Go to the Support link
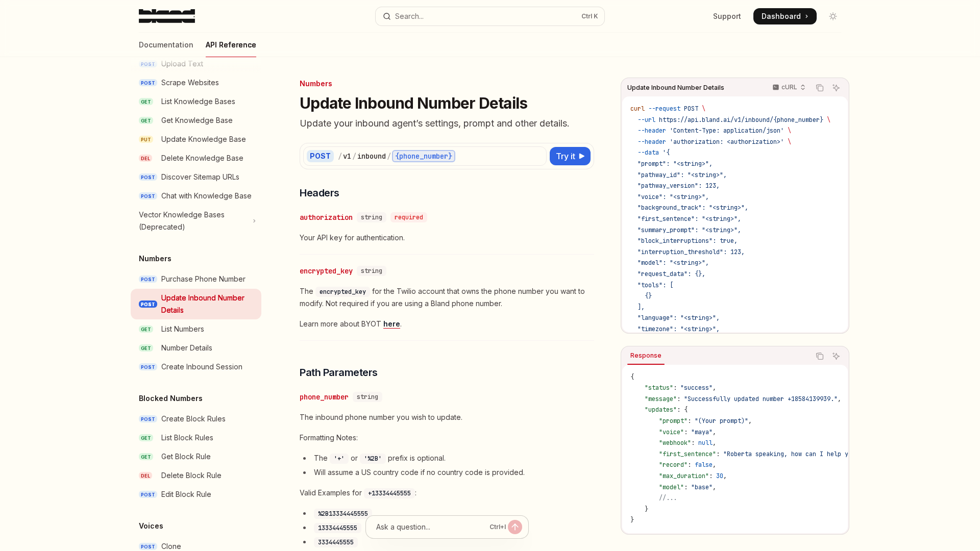This screenshot has width=980, height=551. [x=727, y=16]
